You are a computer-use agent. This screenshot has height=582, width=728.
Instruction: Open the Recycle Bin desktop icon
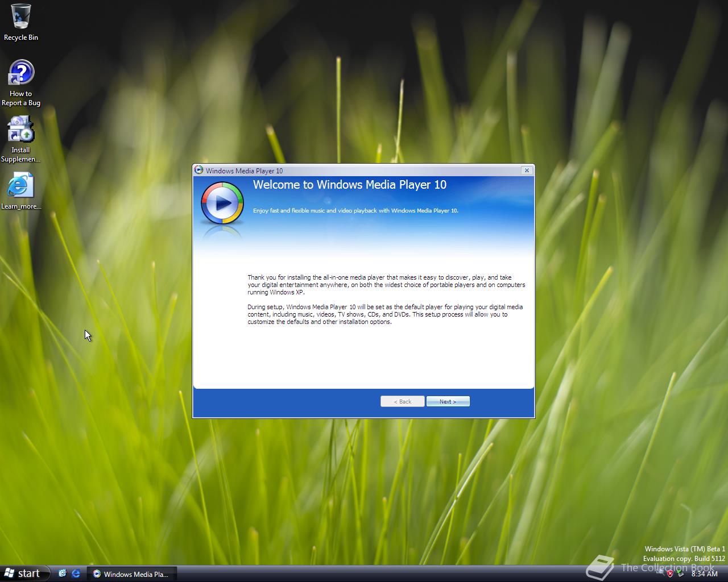click(21, 23)
